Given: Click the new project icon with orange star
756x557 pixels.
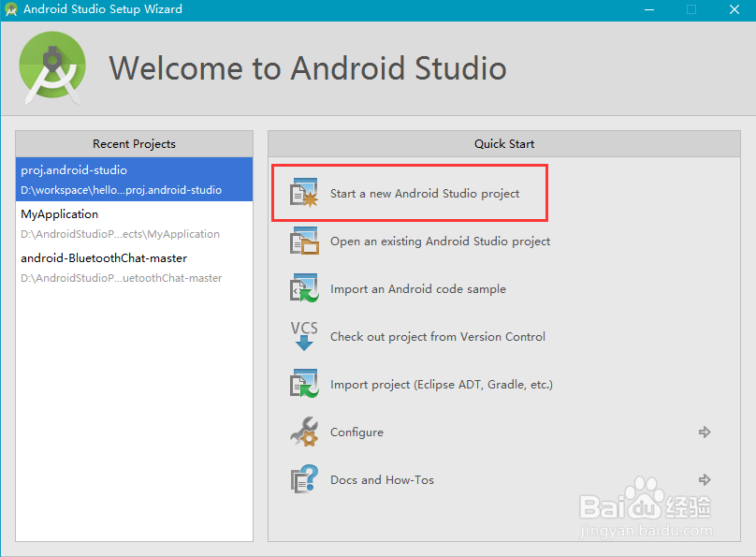Looking at the screenshot, I should (304, 193).
